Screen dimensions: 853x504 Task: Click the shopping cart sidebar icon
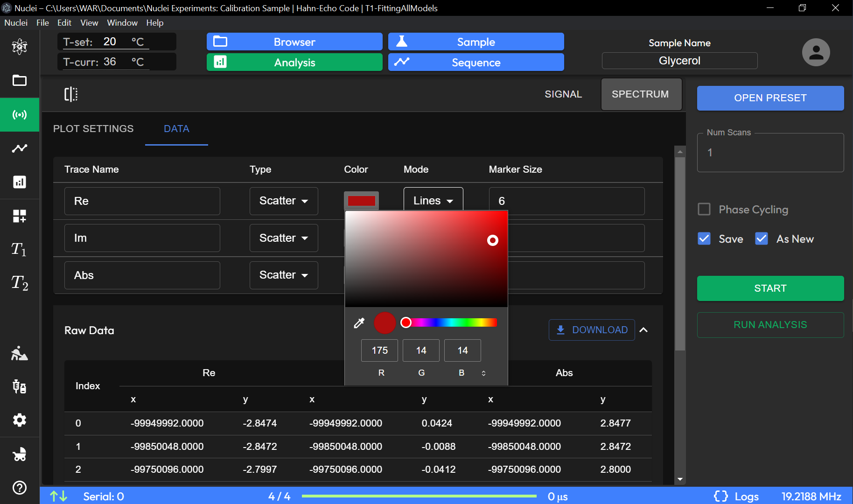pos(20,454)
